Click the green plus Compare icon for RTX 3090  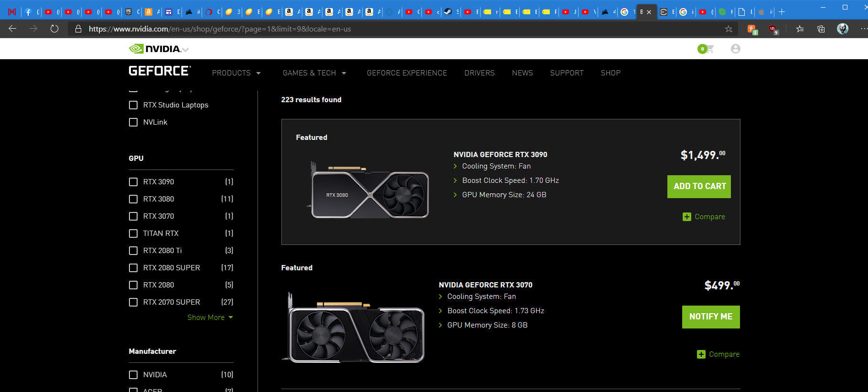[687, 217]
